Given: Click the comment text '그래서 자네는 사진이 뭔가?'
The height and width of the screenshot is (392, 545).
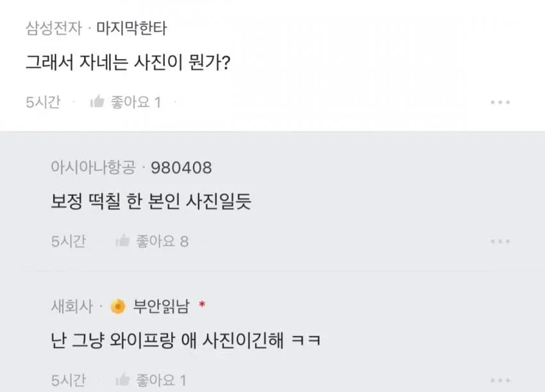Looking at the screenshot, I should pyautogui.click(x=128, y=64).
